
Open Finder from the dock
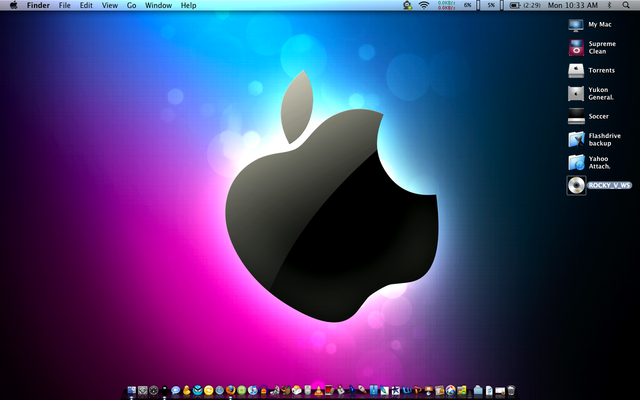tap(131, 391)
